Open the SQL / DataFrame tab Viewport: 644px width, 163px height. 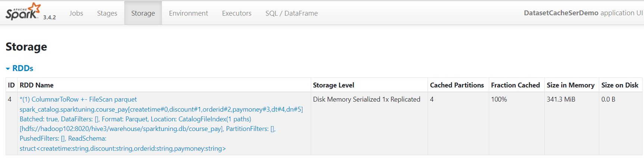291,13
